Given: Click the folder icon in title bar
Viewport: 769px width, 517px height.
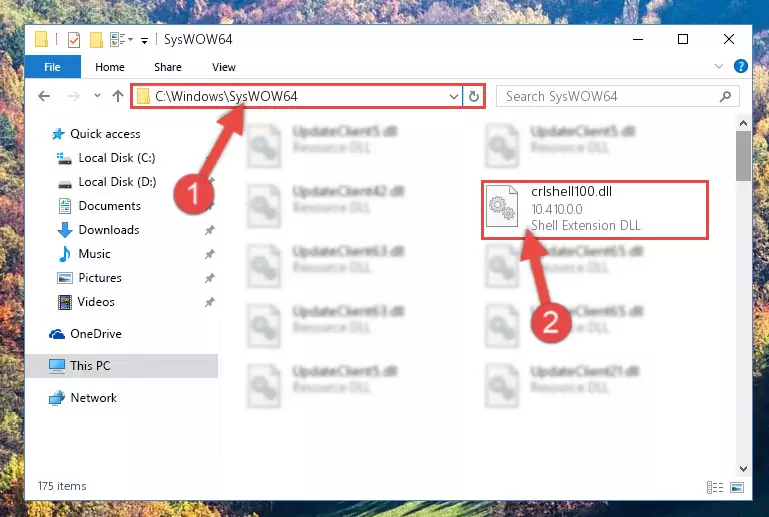Looking at the screenshot, I should (x=42, y=39).
